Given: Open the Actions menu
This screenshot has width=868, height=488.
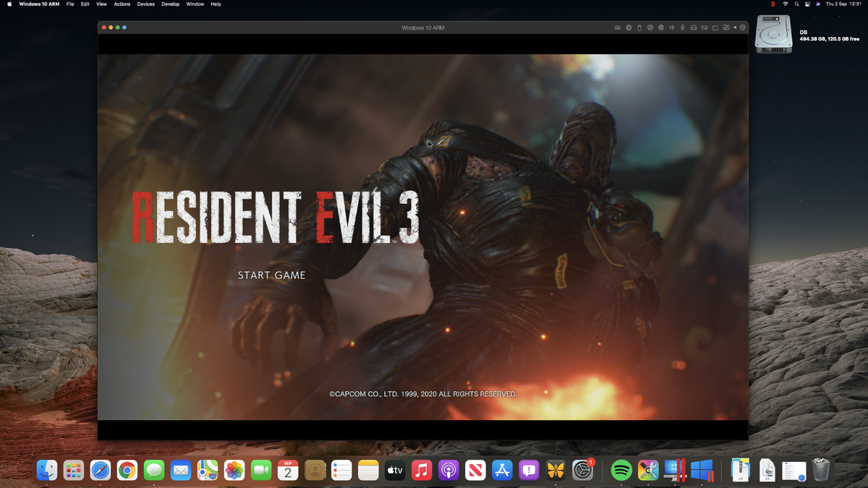Looking at the screenshot, I should pyautogui.click(x=122, y=4).
